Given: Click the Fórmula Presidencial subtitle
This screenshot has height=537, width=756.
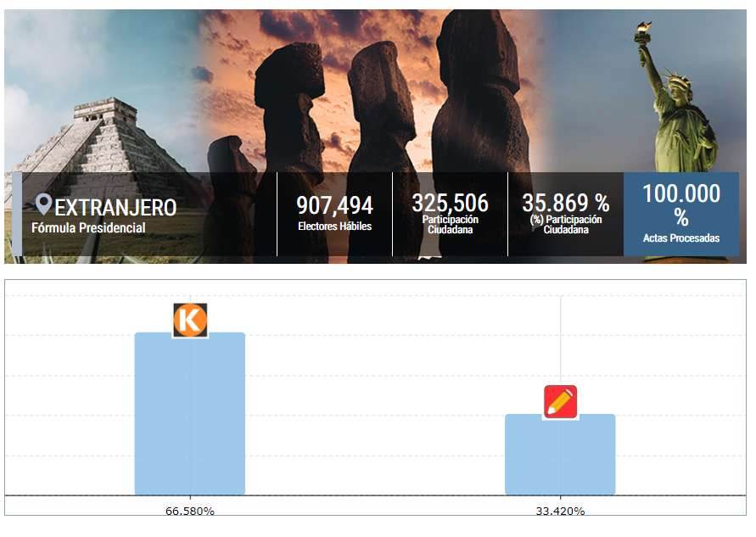Looking at the screenshot, I should click(88, 228).
